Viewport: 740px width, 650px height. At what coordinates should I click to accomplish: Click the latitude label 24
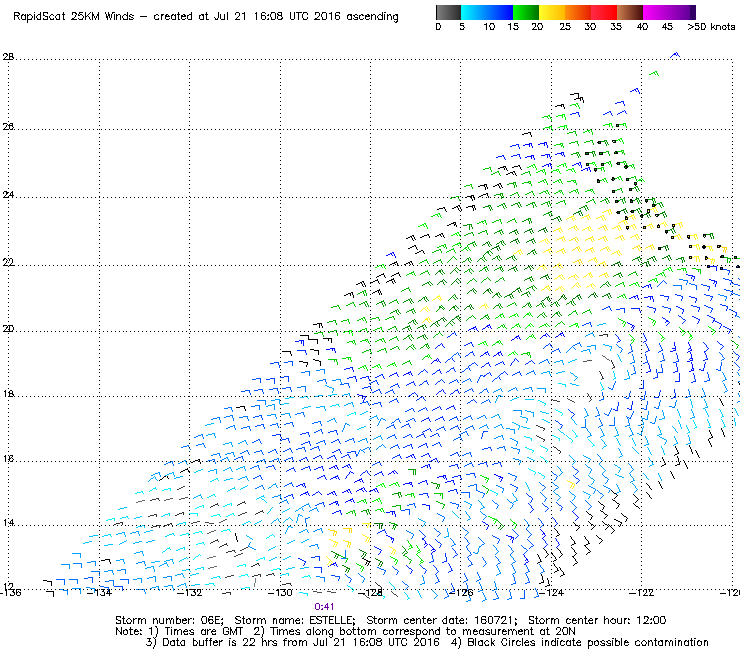point(8,195)
